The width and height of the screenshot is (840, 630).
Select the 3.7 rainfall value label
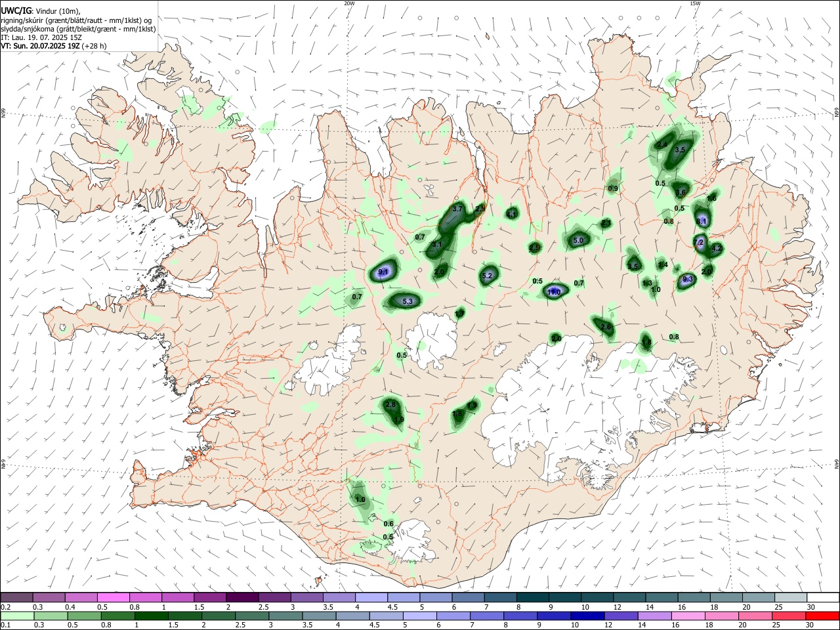coord(458,208)
